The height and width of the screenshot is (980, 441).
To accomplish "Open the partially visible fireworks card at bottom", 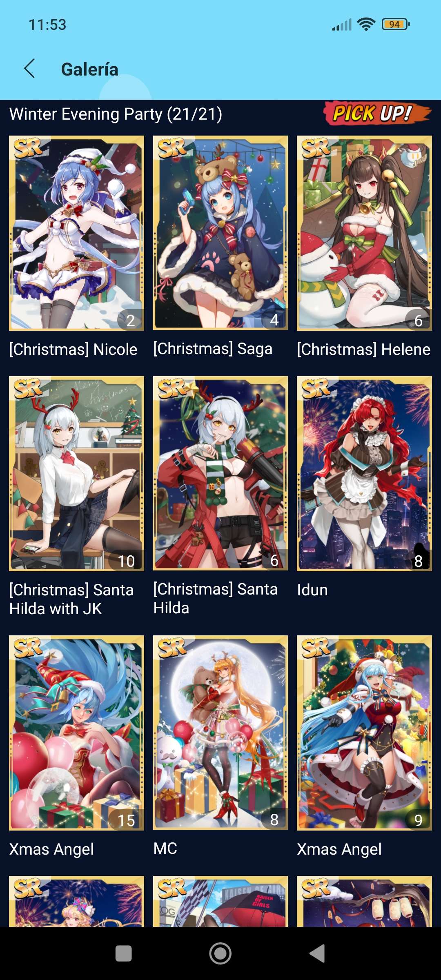I will pos(76,901).
